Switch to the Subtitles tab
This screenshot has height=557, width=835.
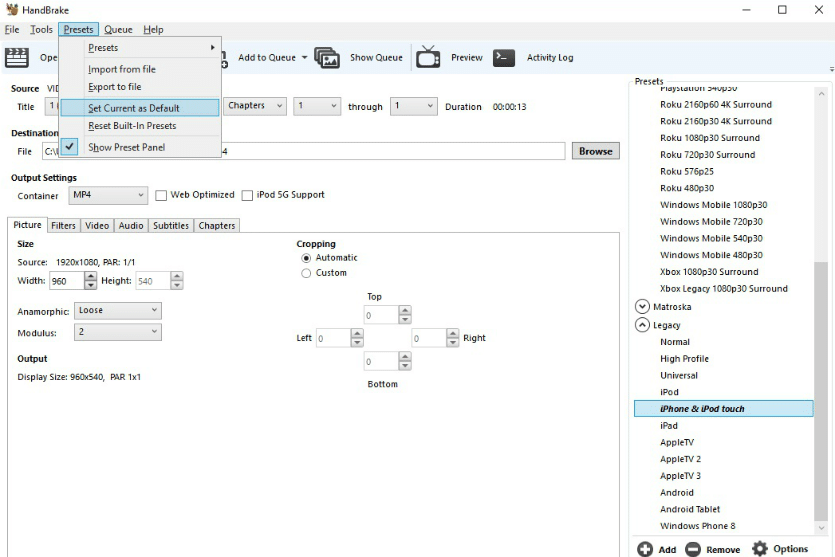[171, 225]
